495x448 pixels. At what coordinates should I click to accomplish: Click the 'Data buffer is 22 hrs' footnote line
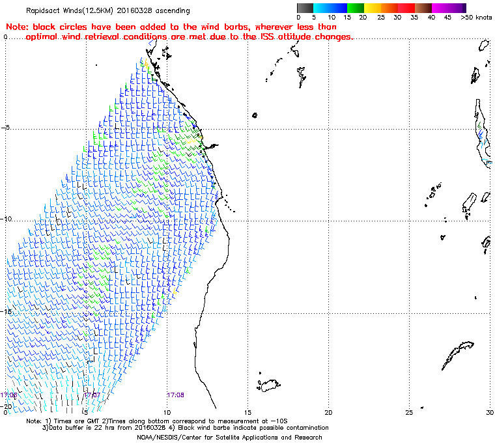click(186, 428)
